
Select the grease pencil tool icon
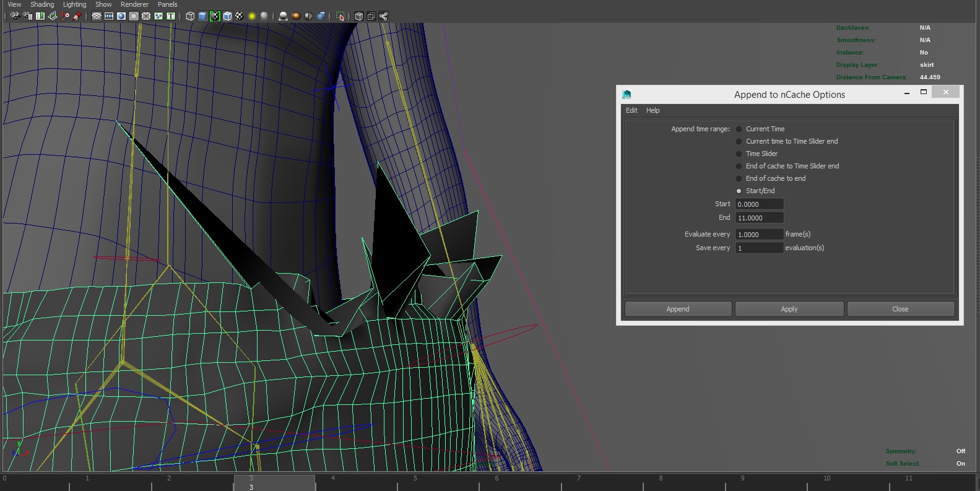click(x=77, y=16)
